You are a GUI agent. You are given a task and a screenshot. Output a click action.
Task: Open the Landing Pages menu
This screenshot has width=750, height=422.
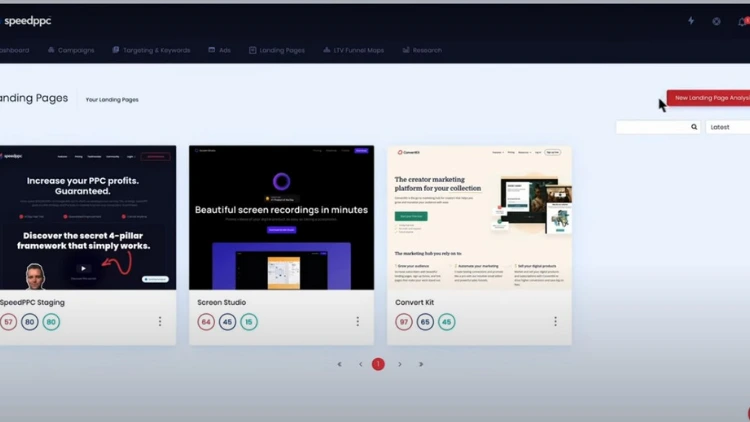(277, 50)
